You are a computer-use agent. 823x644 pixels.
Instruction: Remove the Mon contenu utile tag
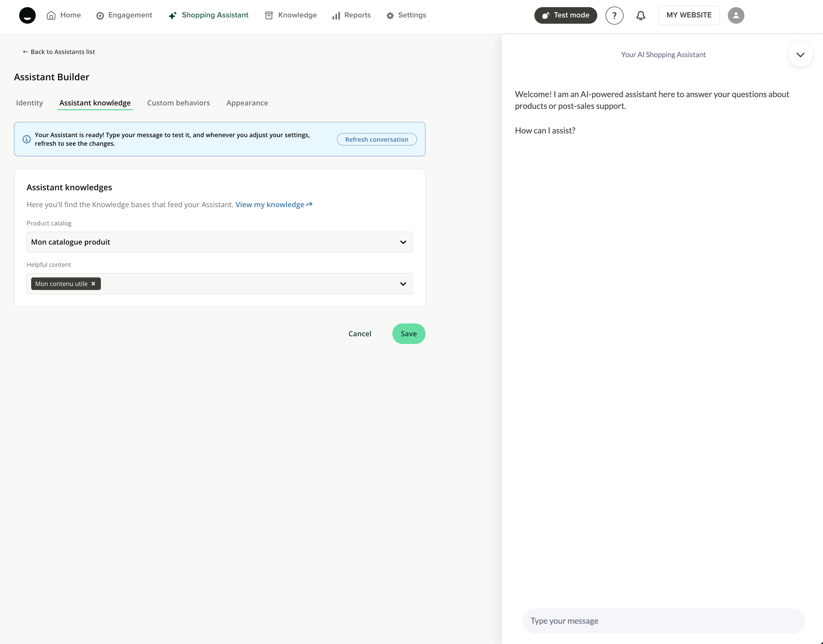pyautogui.click(x=93, y=283)
